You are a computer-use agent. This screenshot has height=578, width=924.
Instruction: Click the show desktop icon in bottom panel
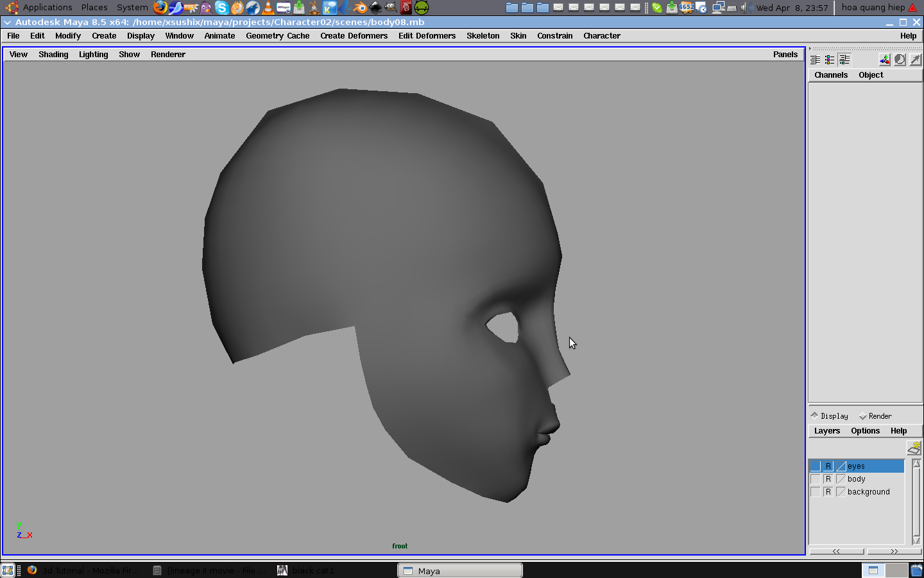click(x=8, y=570)
